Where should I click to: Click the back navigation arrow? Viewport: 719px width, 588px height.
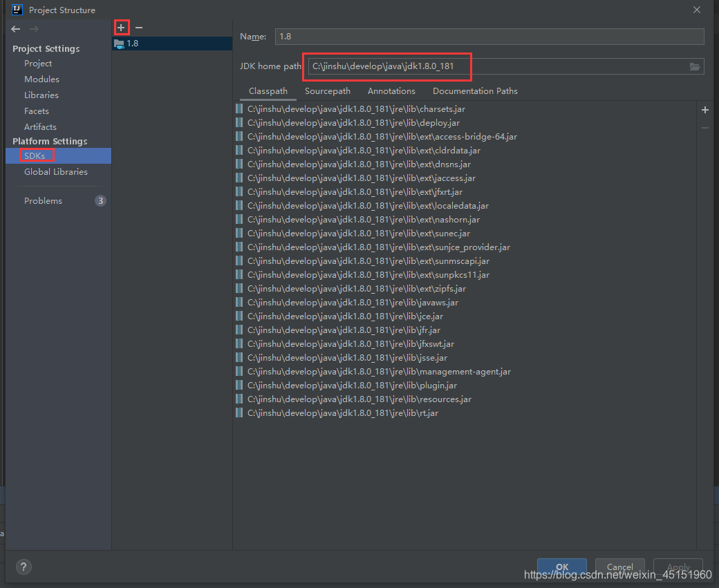coord(15,29)
